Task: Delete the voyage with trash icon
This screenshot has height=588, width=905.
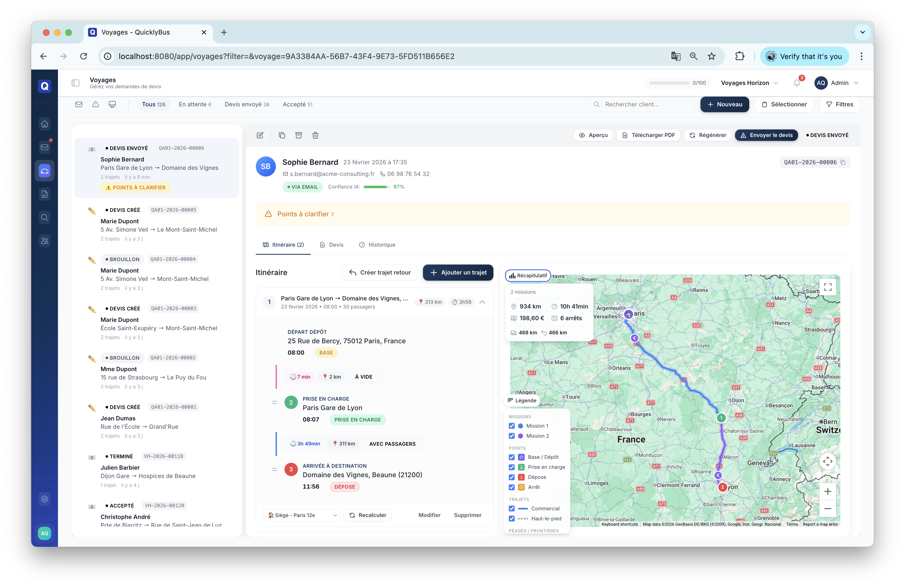Action: click(316, 135)
